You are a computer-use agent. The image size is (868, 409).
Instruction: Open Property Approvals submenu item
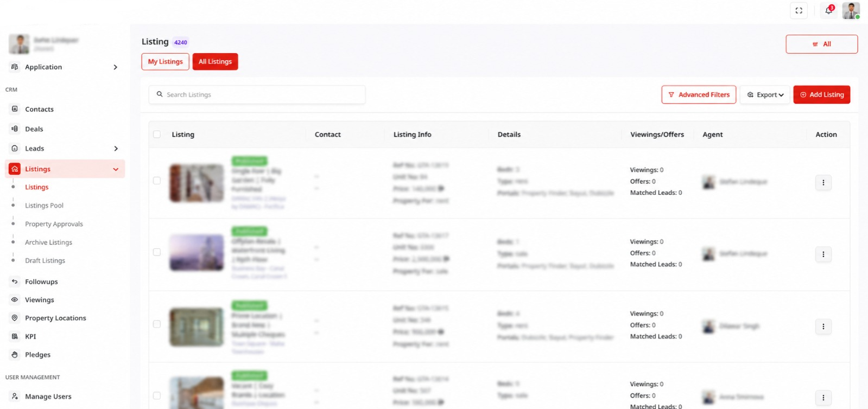[x=54, y=224]
